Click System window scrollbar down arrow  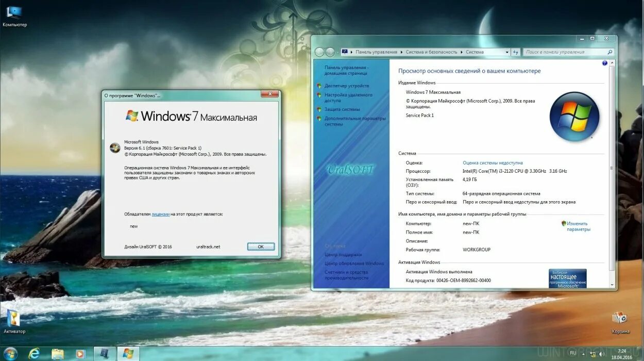[x=612, y=285]
